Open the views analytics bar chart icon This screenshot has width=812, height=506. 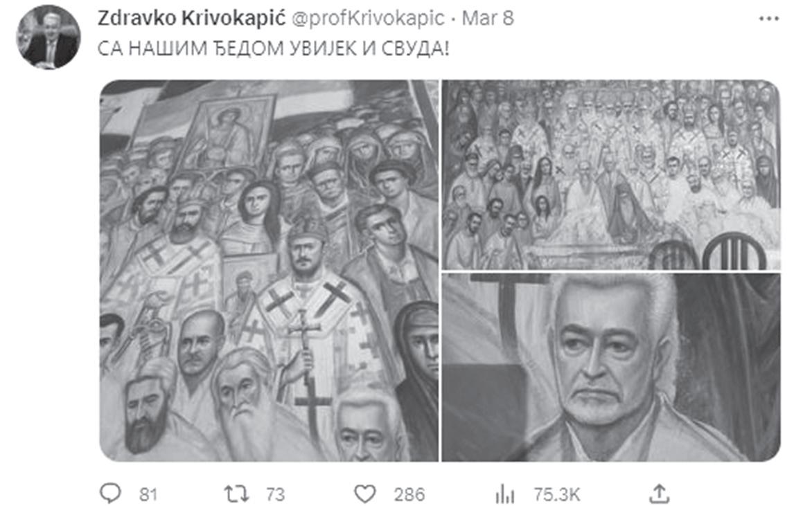point(504,494)
